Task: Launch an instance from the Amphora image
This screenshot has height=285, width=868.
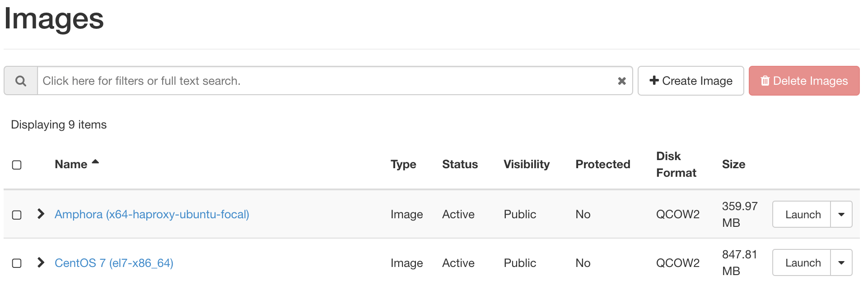Action: [x=802, y=215]
